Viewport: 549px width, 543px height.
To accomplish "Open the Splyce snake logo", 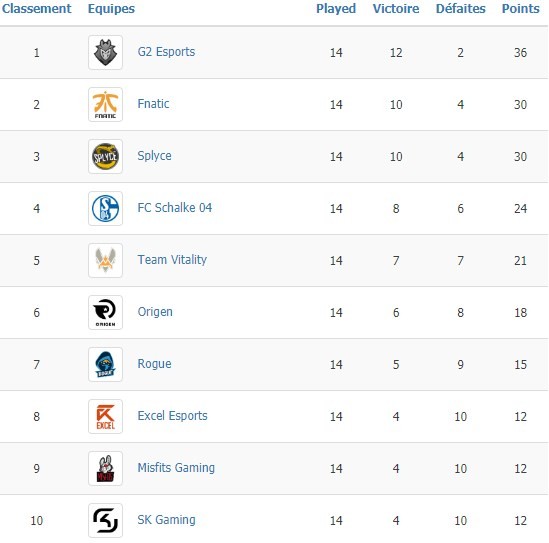I will tap(105, 156).
